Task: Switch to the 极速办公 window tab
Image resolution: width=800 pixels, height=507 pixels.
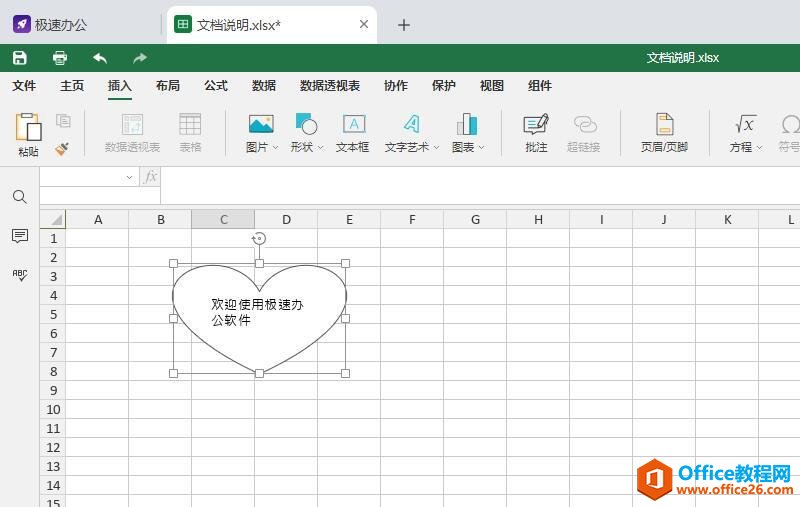Action: 82,24
